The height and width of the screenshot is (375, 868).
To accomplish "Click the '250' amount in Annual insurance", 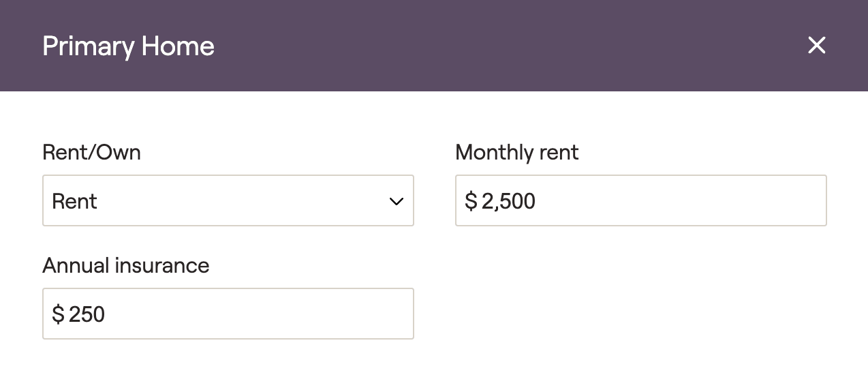I will (x=87, y=314).
